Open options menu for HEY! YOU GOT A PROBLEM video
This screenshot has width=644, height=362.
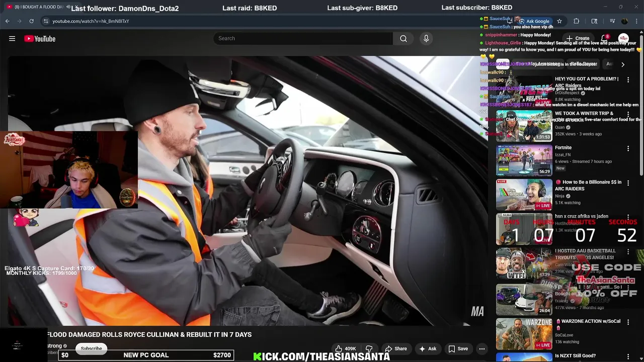pos(628,79)
